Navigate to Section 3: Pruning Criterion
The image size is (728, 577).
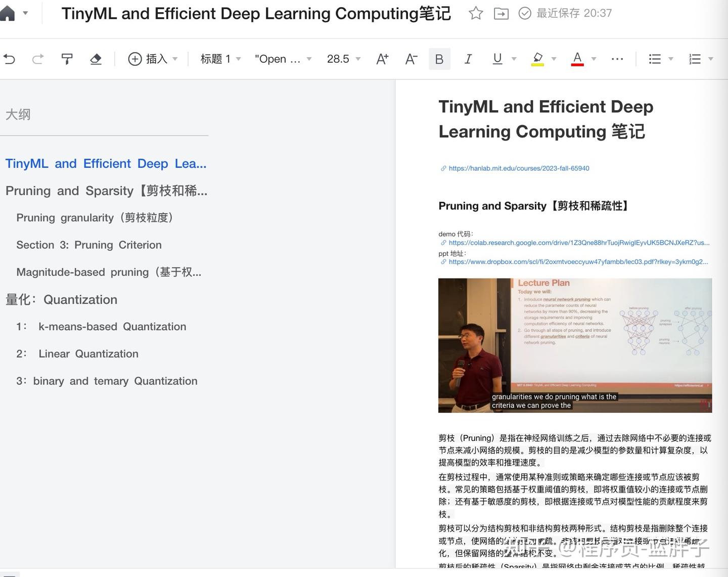click(x=89, y=245)
